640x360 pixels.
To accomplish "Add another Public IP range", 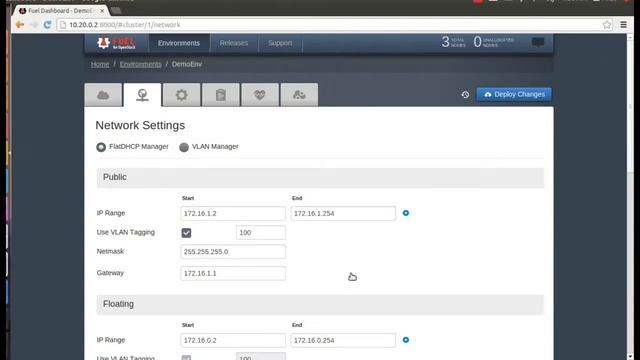I will [x=406, y=213].
